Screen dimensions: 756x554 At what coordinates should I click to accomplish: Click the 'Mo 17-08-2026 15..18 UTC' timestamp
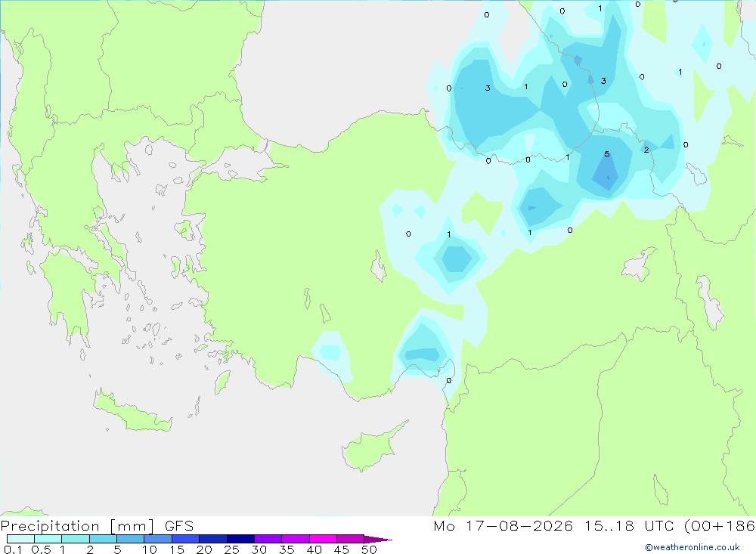pos(553,526)
